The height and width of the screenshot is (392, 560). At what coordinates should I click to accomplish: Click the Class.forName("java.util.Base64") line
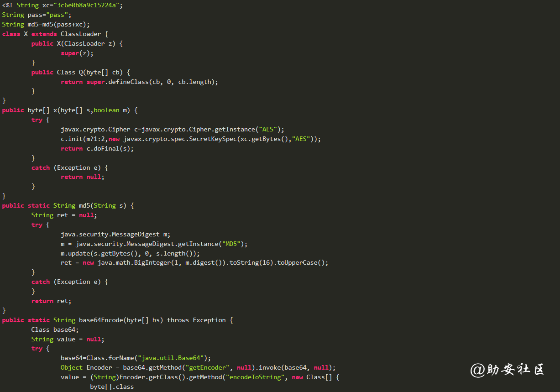point(136,358)
